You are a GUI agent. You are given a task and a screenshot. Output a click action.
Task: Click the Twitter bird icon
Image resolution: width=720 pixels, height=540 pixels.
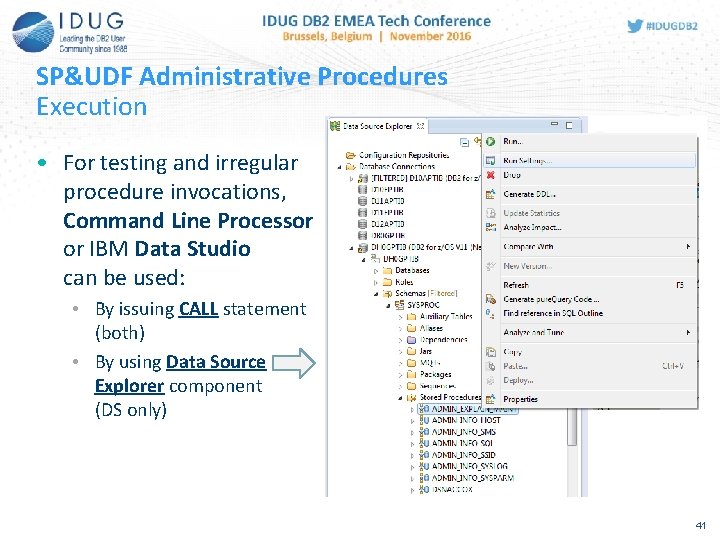pos(635,26)
